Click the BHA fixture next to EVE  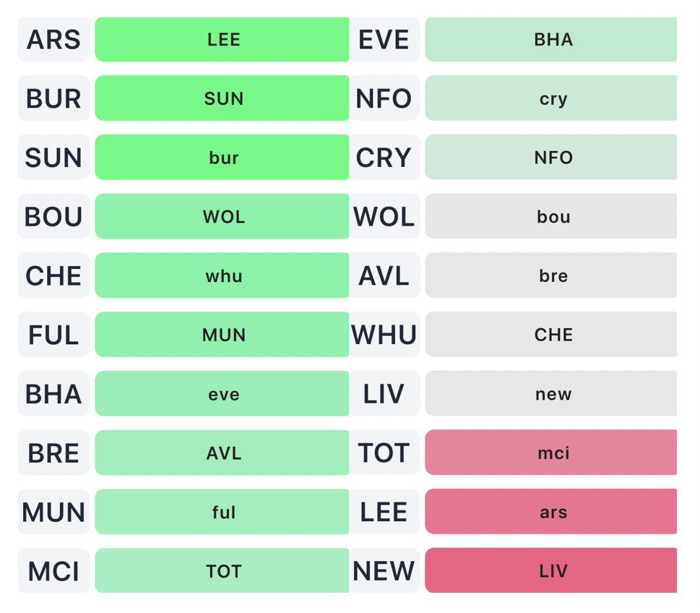point(551,40)
